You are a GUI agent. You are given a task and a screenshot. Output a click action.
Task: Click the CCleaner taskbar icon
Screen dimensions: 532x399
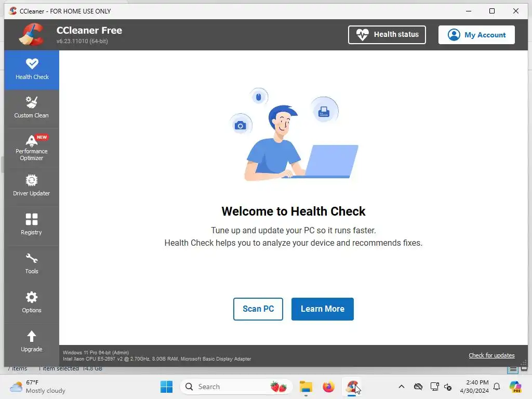(x=352, y=387)
